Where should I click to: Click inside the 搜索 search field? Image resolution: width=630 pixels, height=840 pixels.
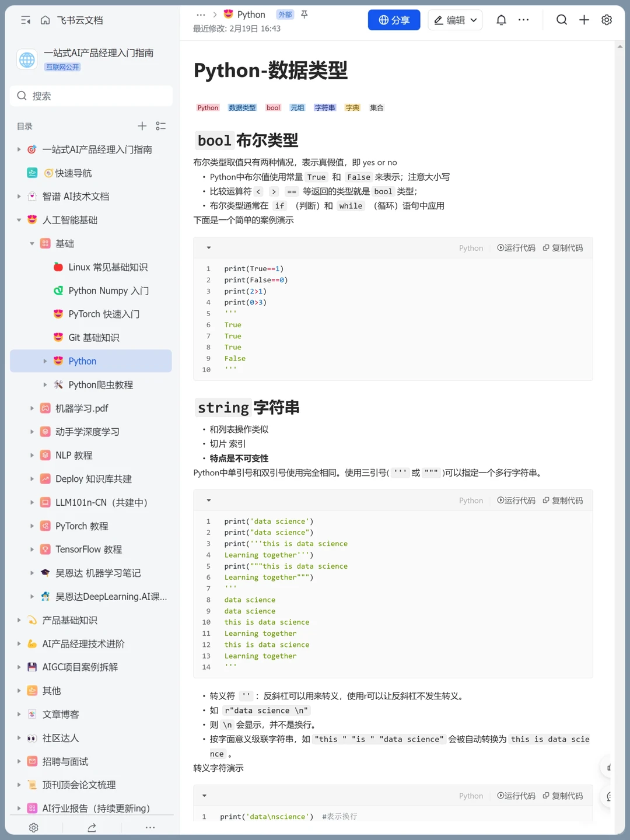(90, 96)
